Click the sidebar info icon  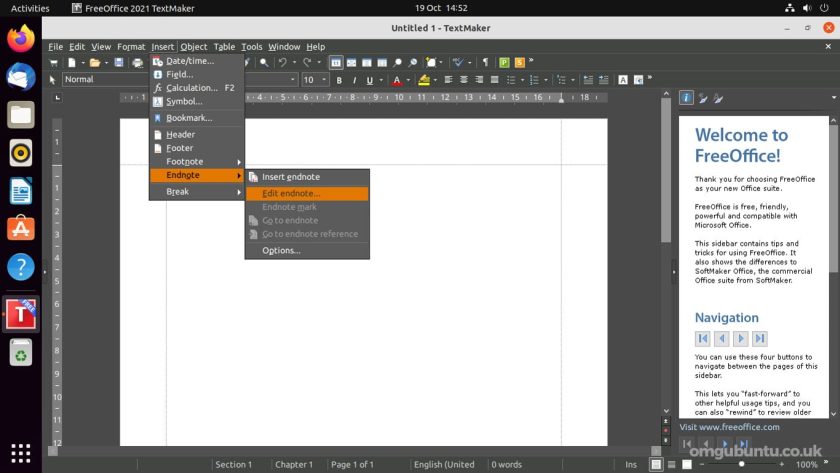686,97
